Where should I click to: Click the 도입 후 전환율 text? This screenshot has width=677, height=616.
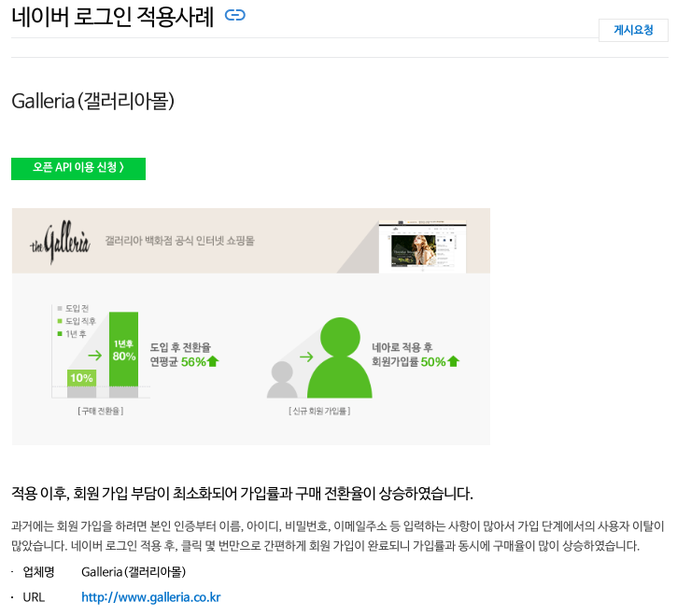(x=180, y=347)
